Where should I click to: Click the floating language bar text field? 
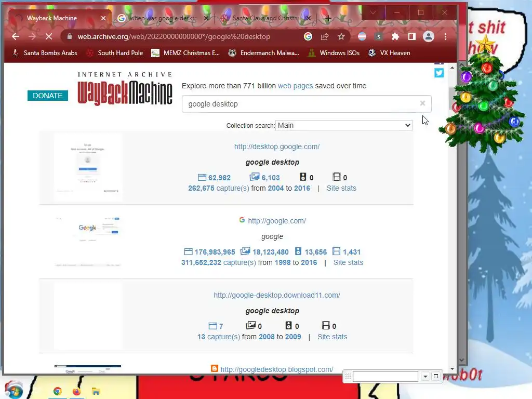pos(385,376)
